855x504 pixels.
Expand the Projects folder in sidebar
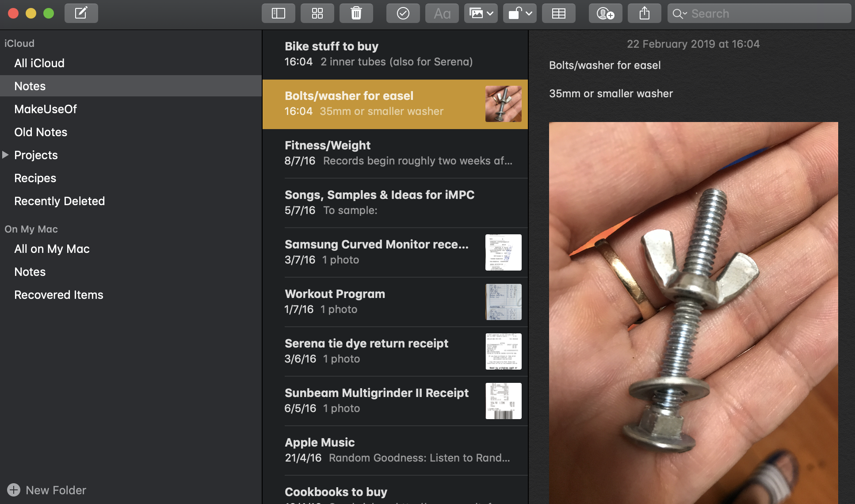(5, 155)
